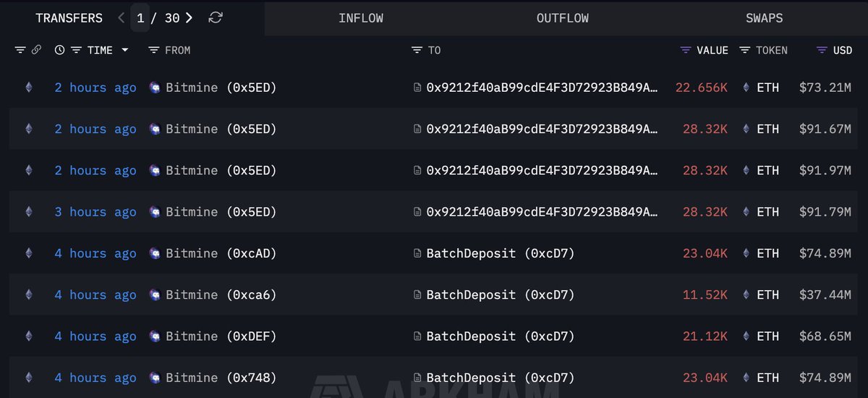868x398 pixels.
Task: Click the 23.04K value in Bitmine (0x748) row
Action: coord(705,377)
